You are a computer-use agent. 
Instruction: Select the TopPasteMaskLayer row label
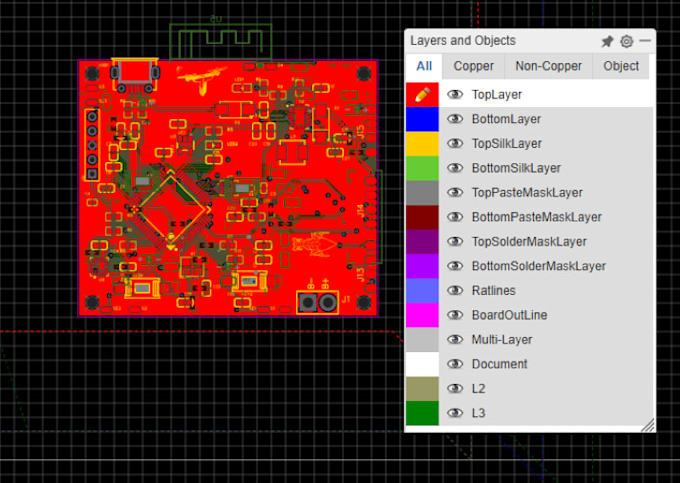click(527, 193)
